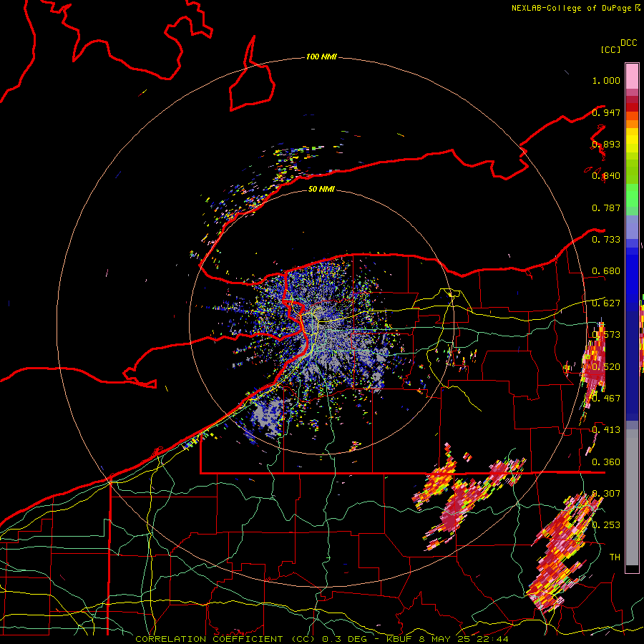Pick the orange swatch beside 0.947

click(632, 116)
